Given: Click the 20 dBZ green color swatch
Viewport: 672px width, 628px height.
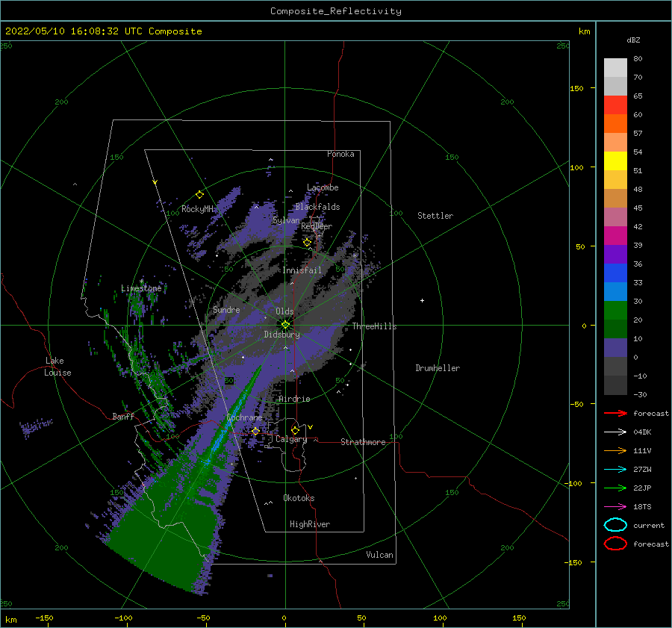Looking at the screenshot, I should pyautogui.click(x=615, y=310).
